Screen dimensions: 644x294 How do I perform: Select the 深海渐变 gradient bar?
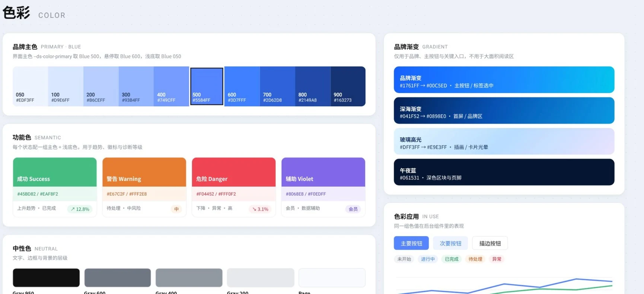[x=504, y=110]
